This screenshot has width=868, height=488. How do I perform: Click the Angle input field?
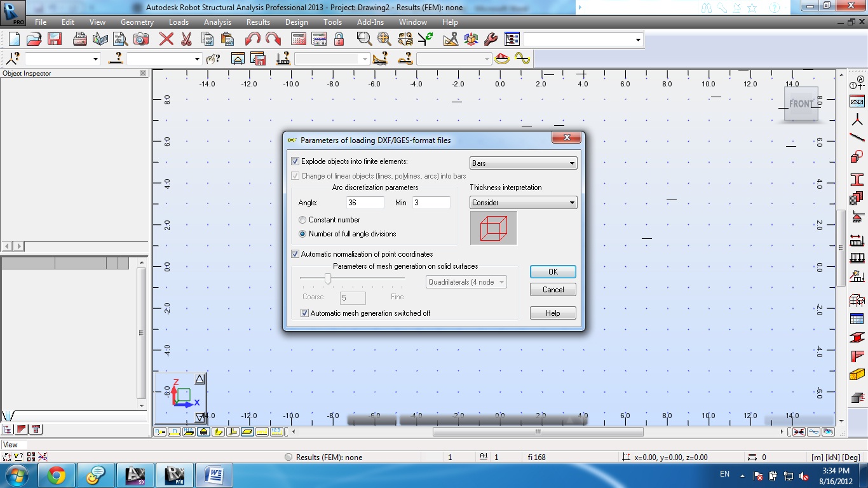365,203
